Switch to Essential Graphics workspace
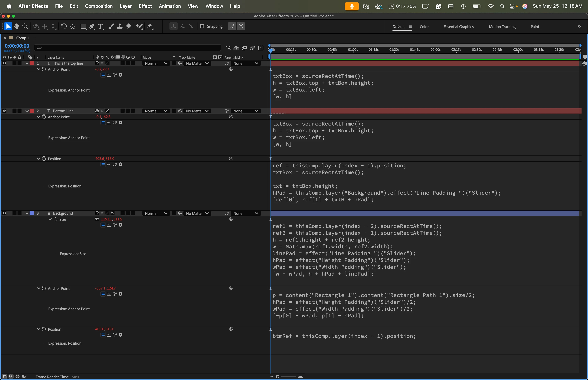Screen dimensions: 588x380 [x=458, y=27]
